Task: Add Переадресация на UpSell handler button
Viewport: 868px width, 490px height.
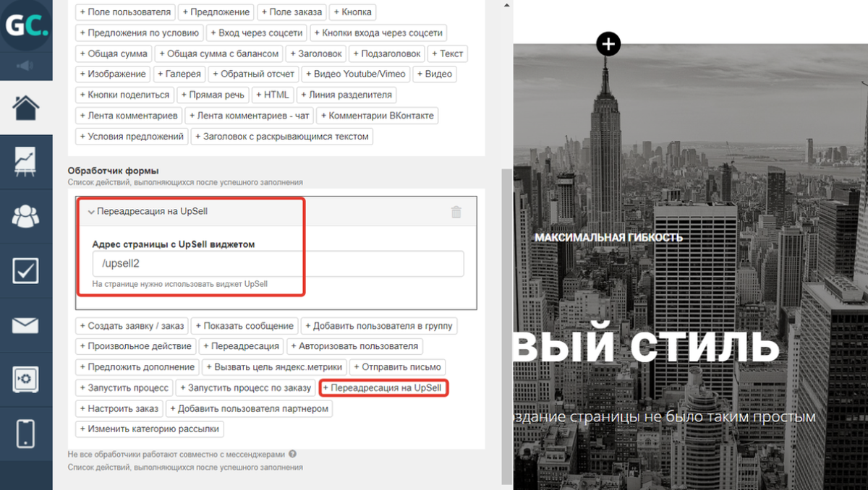Action: click(x=383, y=388)
